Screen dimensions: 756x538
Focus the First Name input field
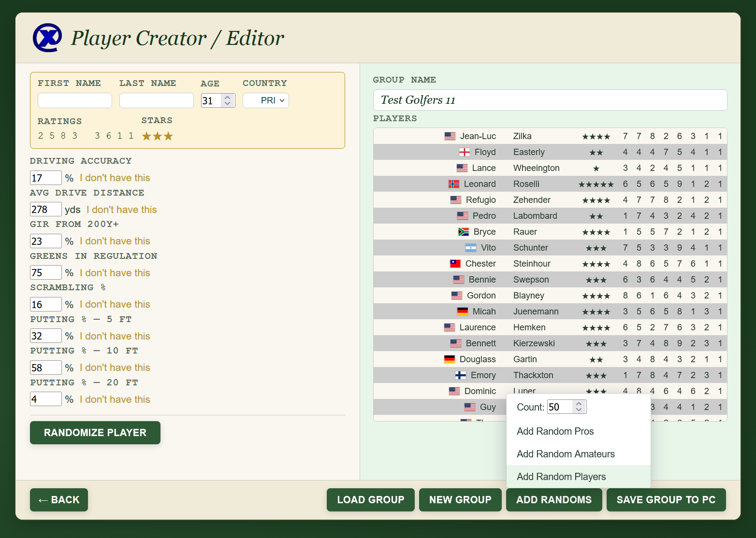point(75,100)
